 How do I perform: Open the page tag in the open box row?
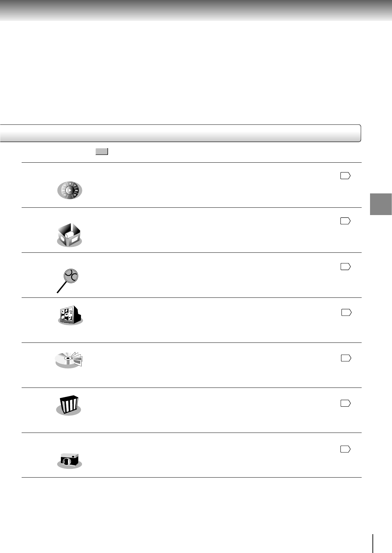pyautogui.click(x=345, y=221)
